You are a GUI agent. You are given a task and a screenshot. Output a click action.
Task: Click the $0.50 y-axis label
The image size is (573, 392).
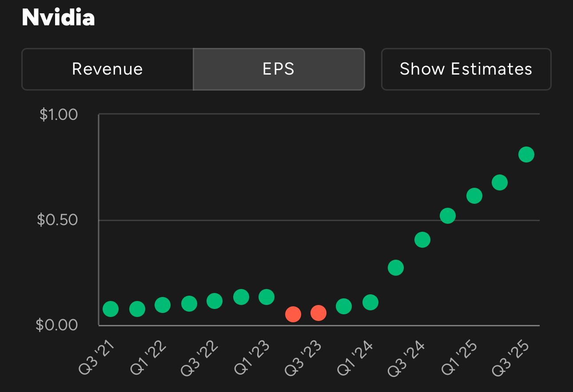[57, 220]
